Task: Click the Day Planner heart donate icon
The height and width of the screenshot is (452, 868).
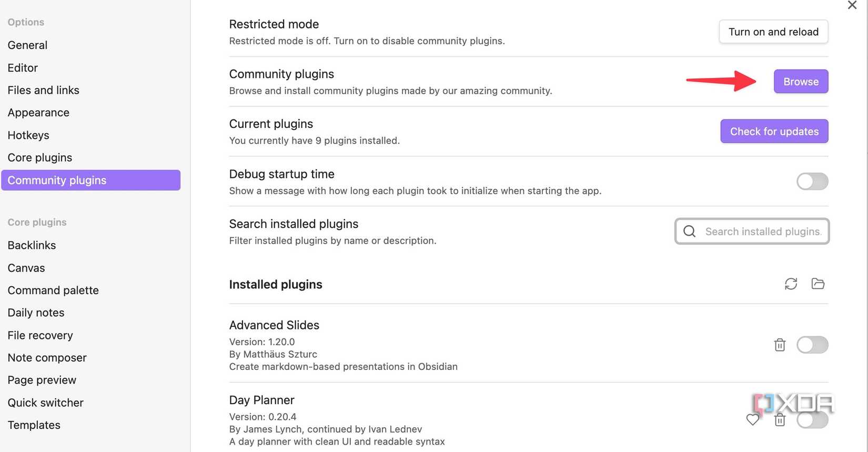Action: 753,419
